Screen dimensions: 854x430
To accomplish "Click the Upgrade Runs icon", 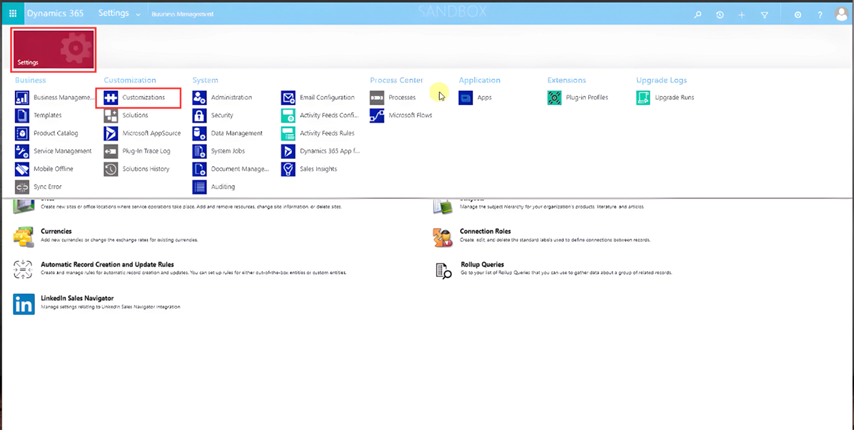I will pos(643,98).
